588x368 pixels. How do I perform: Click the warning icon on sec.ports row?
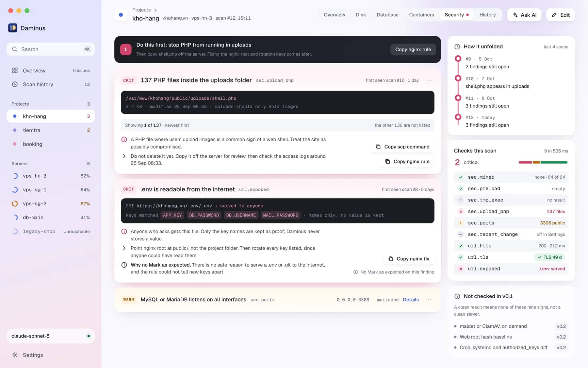pyautogui.click(x=461, y=223)
